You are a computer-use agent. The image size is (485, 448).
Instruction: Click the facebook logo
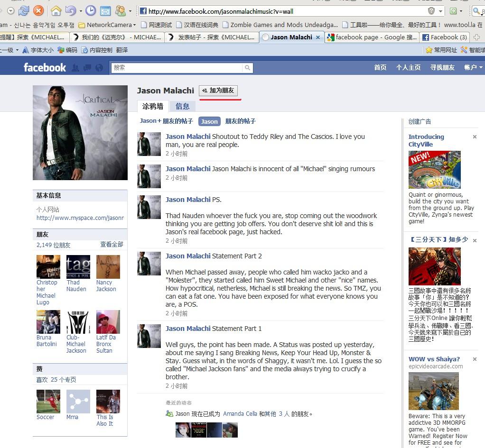pos(45,67)
